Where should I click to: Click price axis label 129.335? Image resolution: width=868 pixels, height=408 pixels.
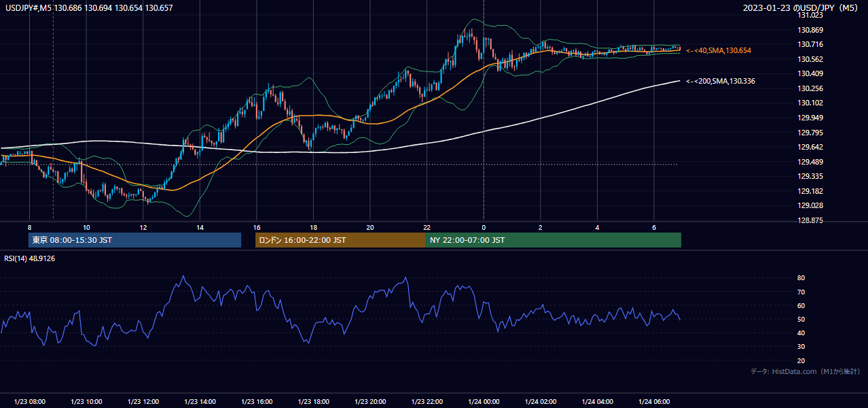tap(810, 176)
